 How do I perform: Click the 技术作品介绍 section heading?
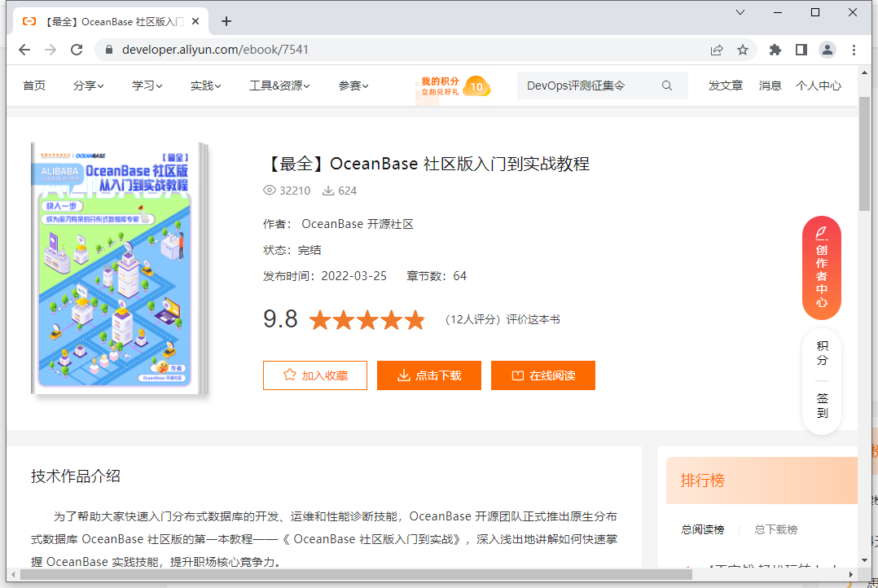pos(76,476)
